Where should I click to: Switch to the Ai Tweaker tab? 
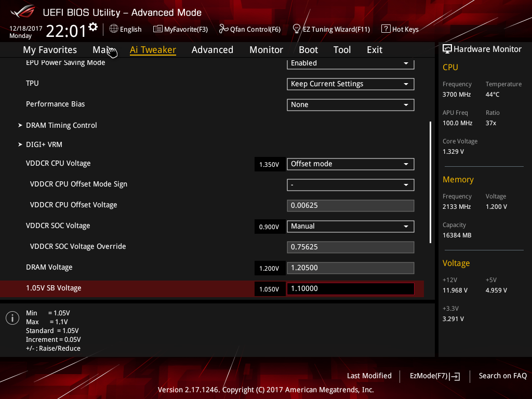click(x=153, y=50)
